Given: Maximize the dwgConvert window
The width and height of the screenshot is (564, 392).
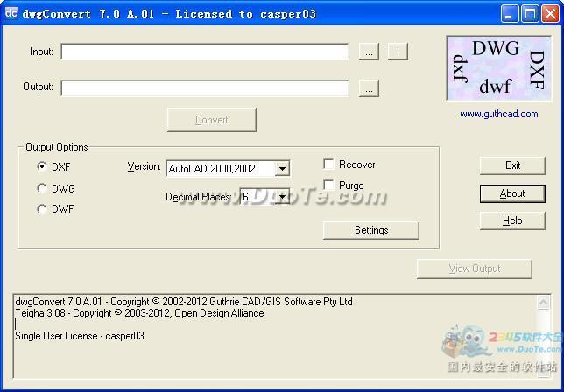Looking at the screenshot, I should coord(530,14).
